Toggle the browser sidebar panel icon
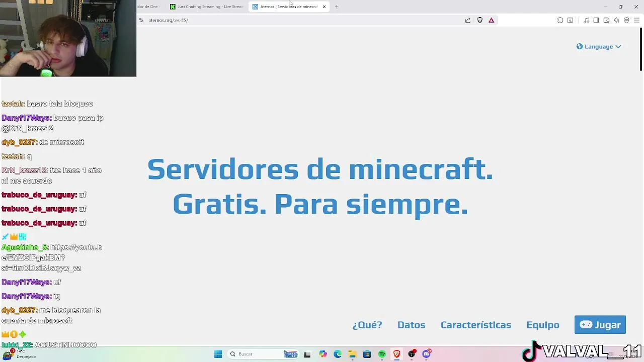Viewport: 644px width, 362px height. [596, 20]
